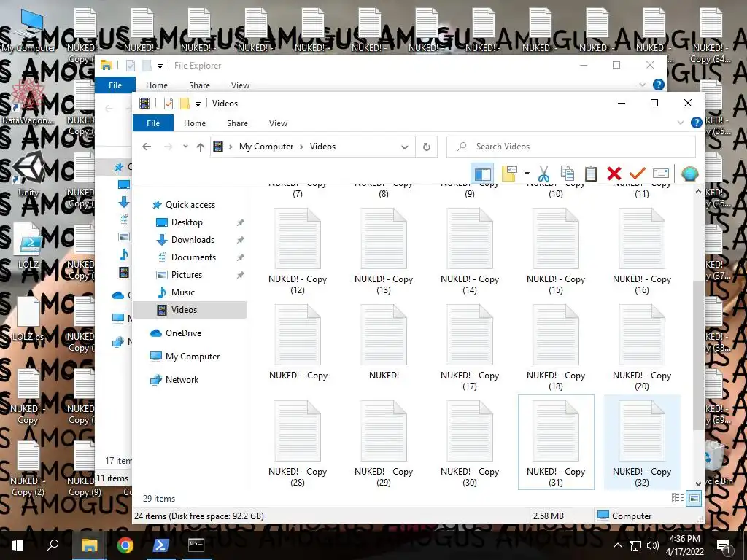This screenshot has height=560, width=747.
Task: Open Chrome from the taskbar
Action: [x=125, y=545]
